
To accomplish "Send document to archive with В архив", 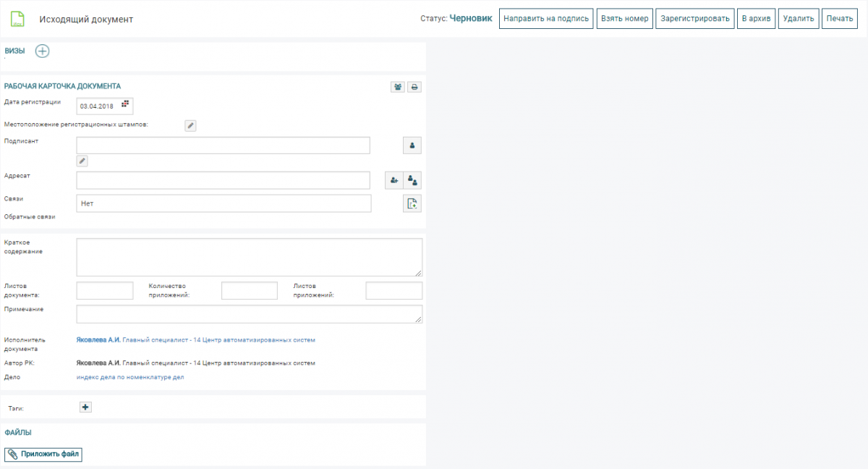I will pos(757,19).
